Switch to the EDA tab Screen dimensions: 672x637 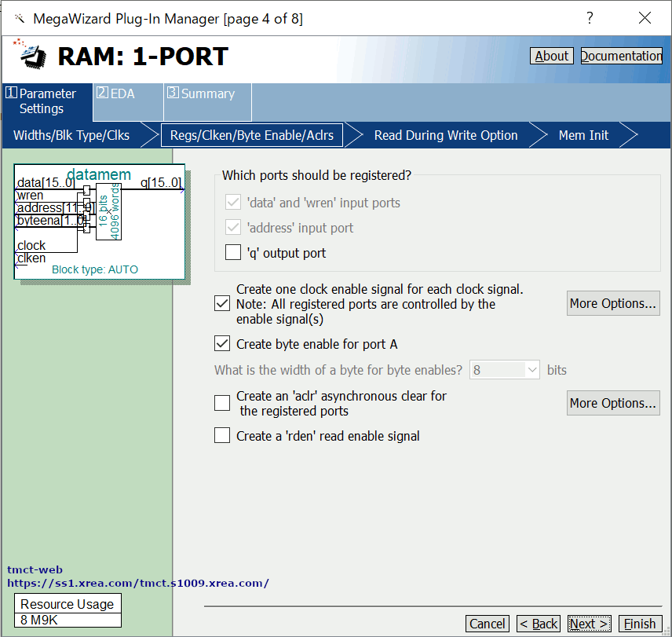[x=128, y=101]
